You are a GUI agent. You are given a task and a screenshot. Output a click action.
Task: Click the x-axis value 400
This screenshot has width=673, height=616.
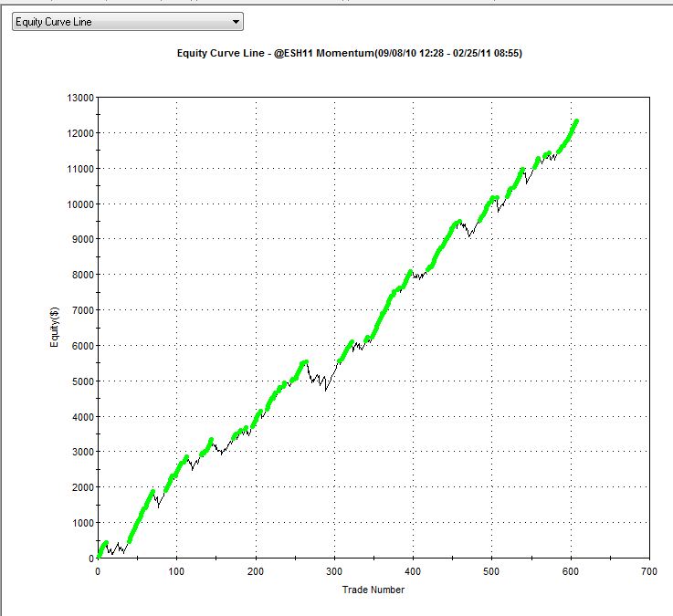(413, 571)
